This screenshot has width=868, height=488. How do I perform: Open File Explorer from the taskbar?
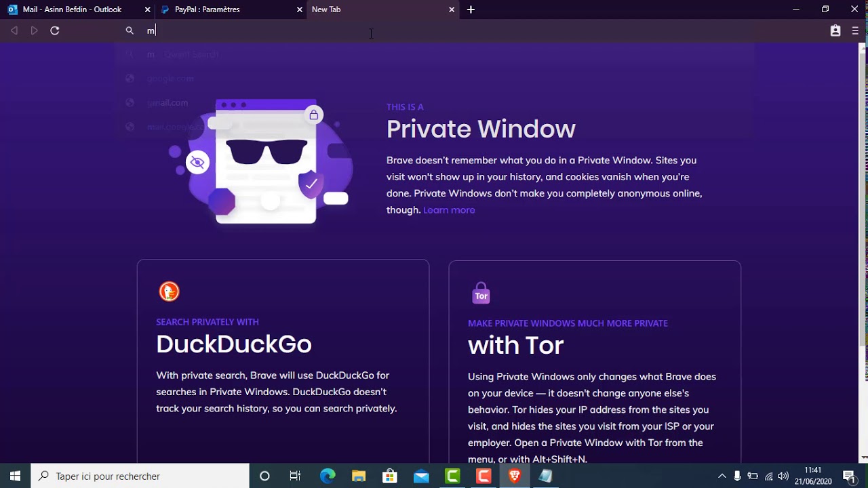(359, 476)
